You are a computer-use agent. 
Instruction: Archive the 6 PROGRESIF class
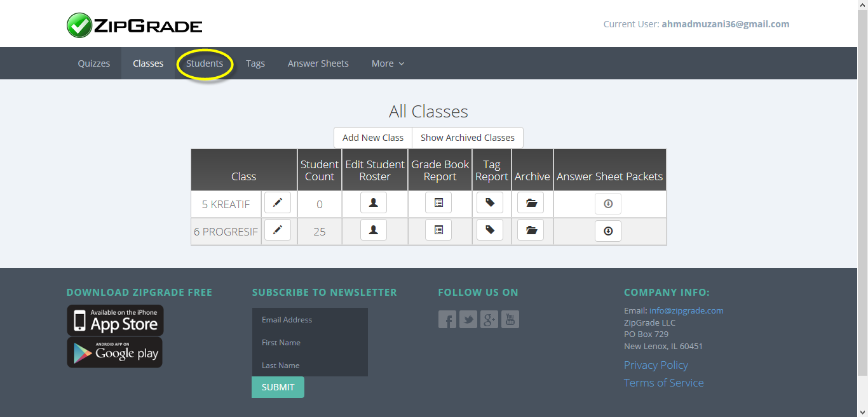(x=531, y=230)
